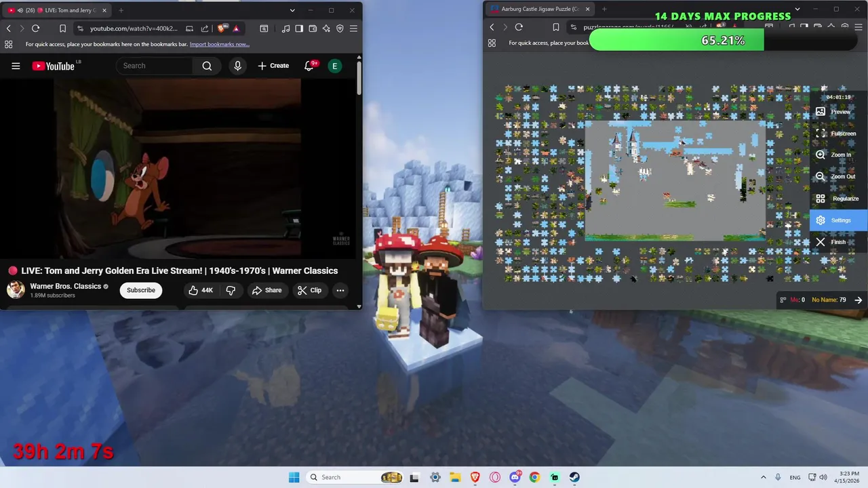Click the Share button under the video
The height and width of the screenshot is (488, 868).
pos(267,290)
